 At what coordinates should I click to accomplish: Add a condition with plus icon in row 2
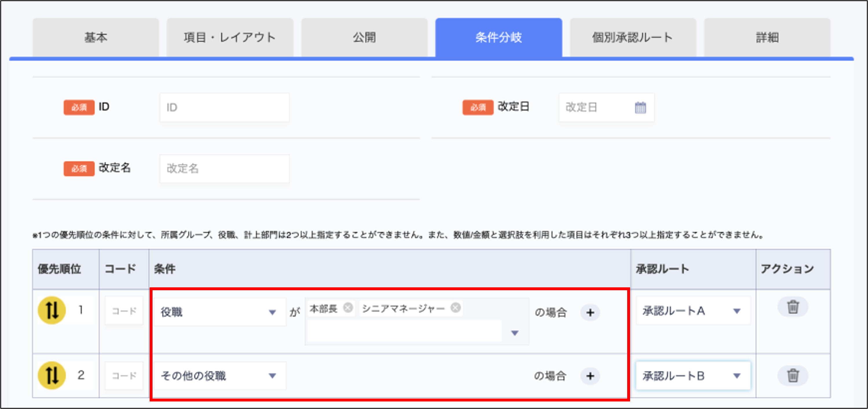pos(590,376)
